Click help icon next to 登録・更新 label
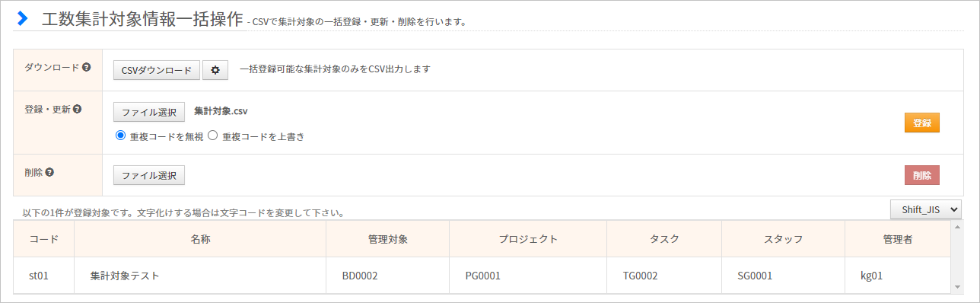This screenshot has width=980, height=303. point(77,109)
